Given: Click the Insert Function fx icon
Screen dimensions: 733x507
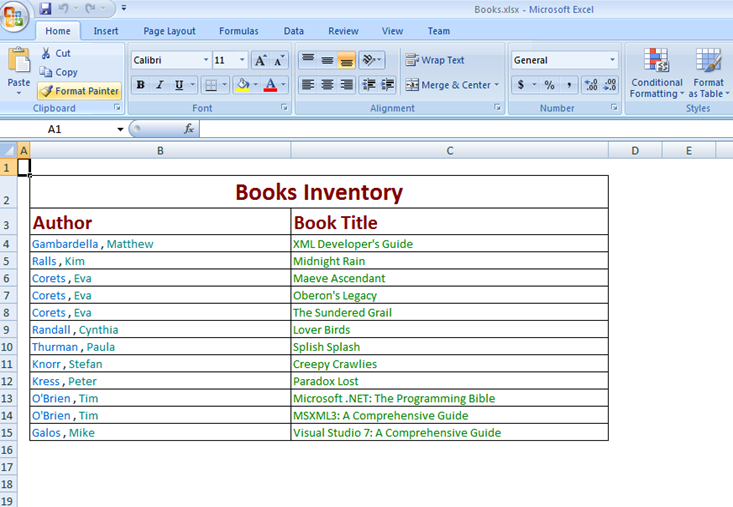Looking at the screenshot, I should pos(189,129).
